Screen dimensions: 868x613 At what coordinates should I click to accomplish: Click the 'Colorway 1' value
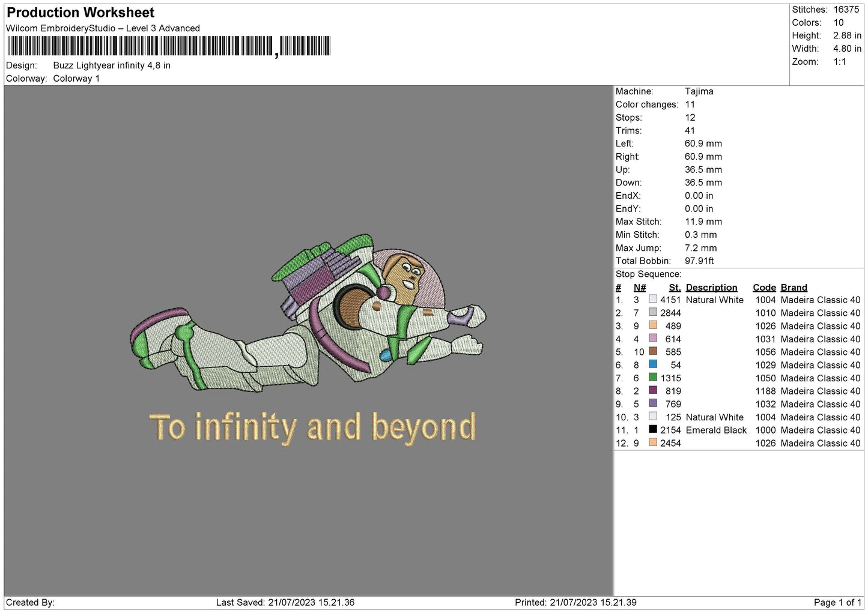point(76,79)
